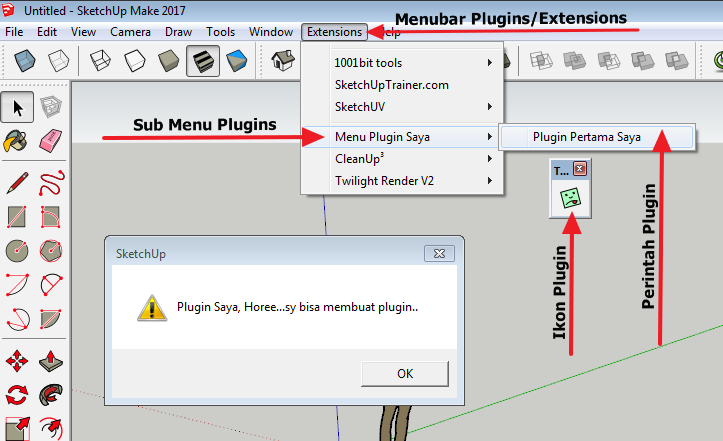Confirm the SketchUp dialog with OK

(405, 374)
